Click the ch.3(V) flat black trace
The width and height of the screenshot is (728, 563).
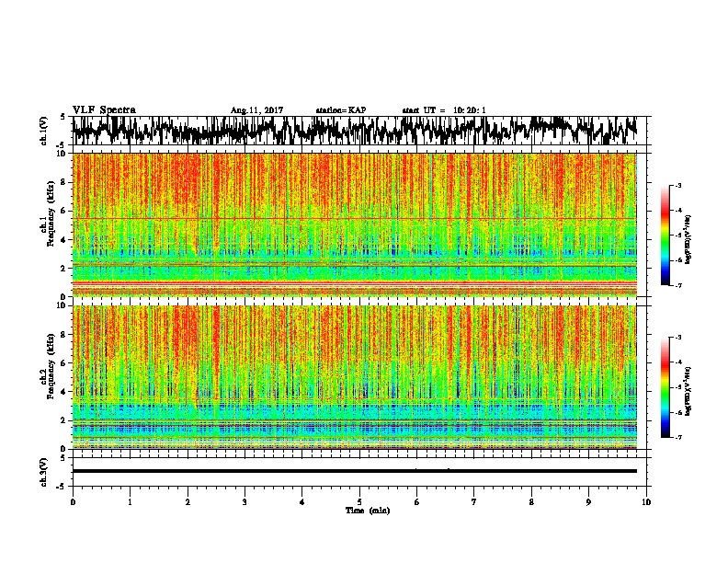click(x=354, y=471)
